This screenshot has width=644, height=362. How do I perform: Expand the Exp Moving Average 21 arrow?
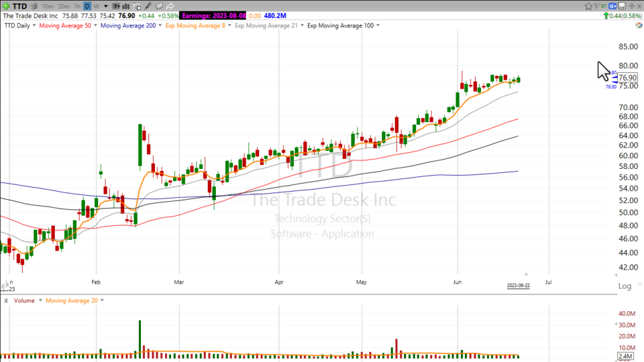[302, 25]
